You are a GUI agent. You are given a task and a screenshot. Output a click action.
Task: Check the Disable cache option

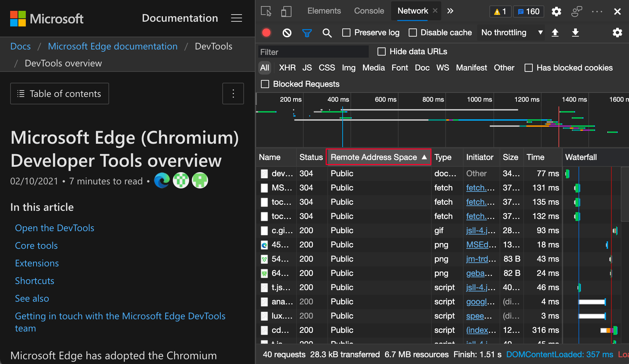point(412,33)
